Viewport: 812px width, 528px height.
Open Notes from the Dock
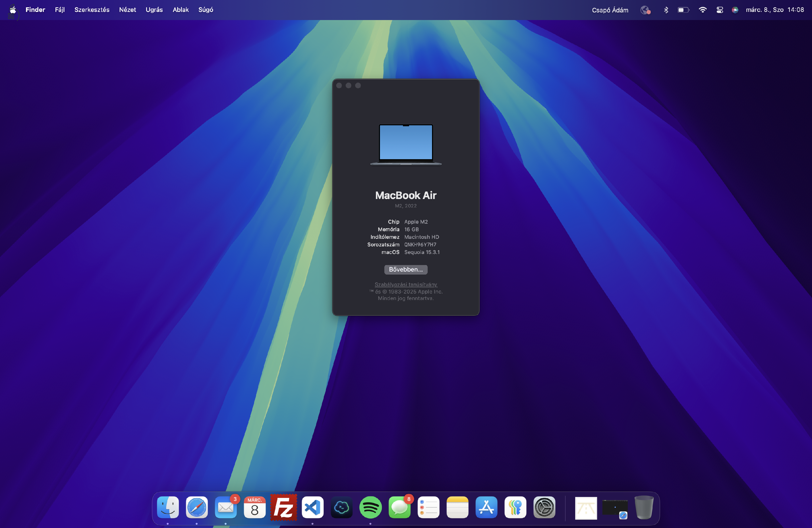point(457,507)
